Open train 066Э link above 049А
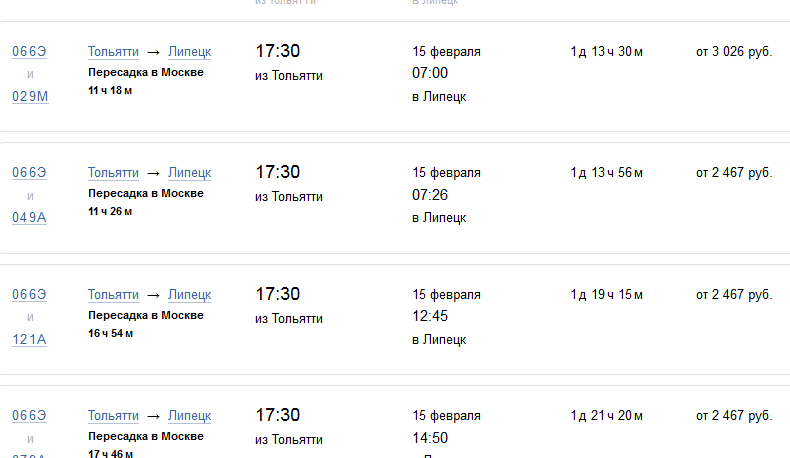The image size is (790, 458). coord(29,173)
